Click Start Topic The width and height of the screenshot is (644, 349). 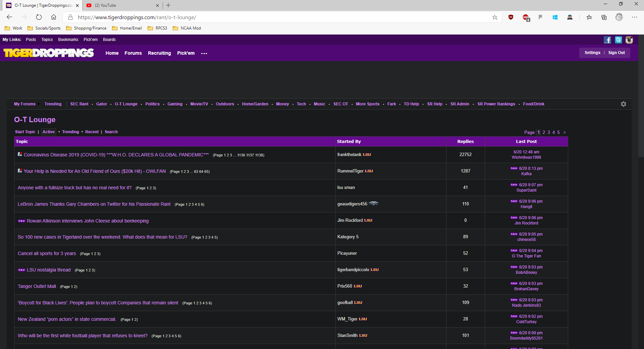25,132
